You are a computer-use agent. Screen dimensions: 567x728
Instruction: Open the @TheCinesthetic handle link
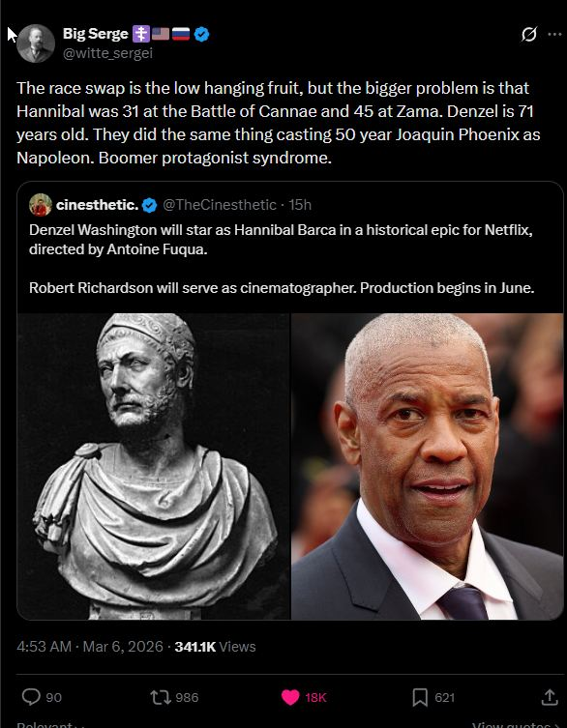pyautogui.click(x=220, y=205)
